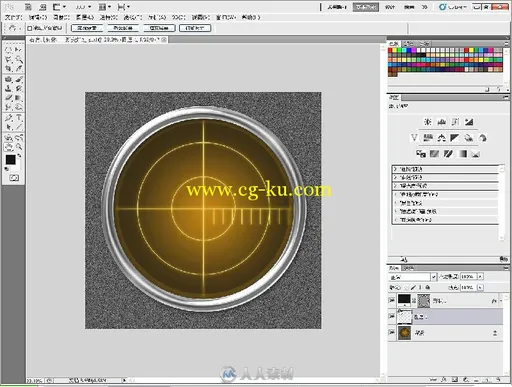
Task: Select the Zoom magnifier tool in toolbox
Action: click(19, 147)
